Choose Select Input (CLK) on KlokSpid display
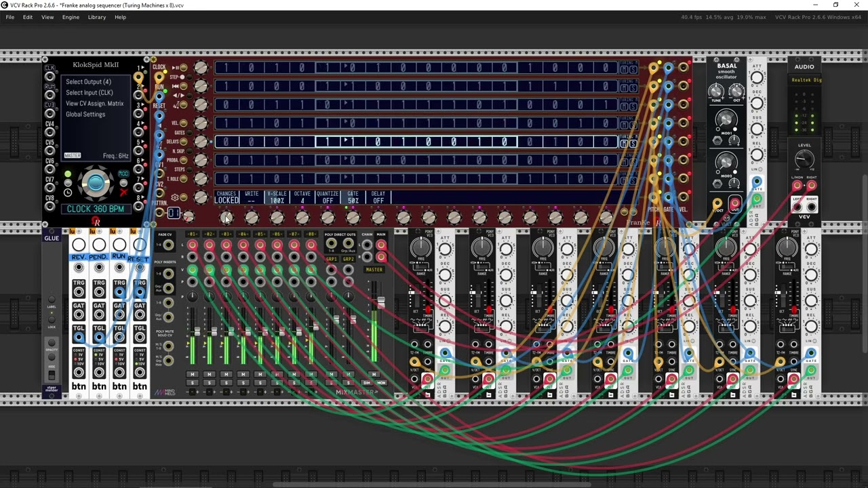This screenshot has width=868, height=488. (90, 93)
